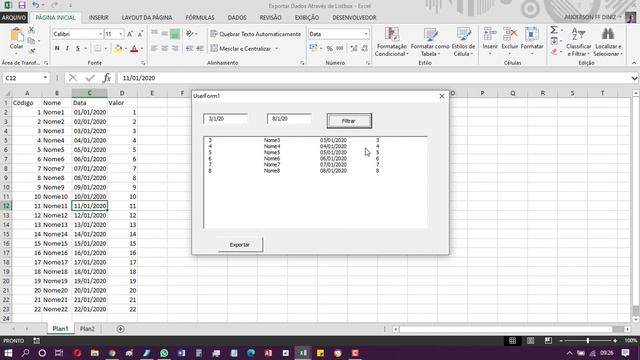This screenshot has width=640, height=360.
Task: Open the font color dropdown arrow
Action: (142, 49)
